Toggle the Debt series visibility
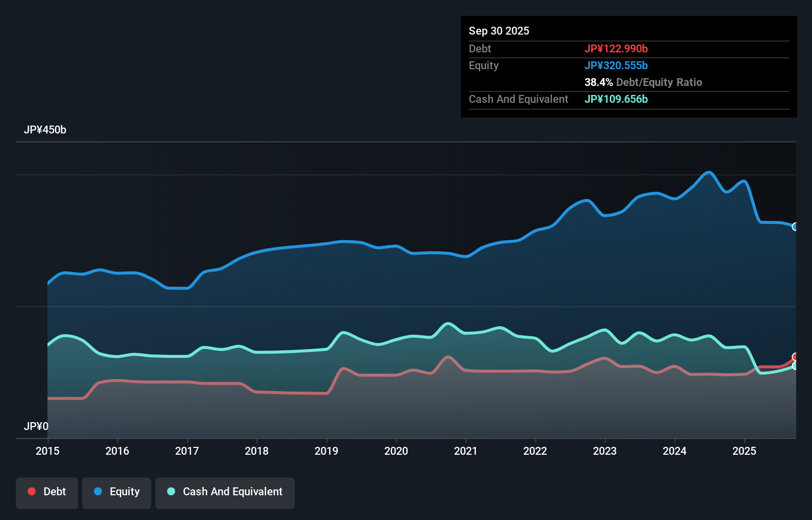 [47, 493]
